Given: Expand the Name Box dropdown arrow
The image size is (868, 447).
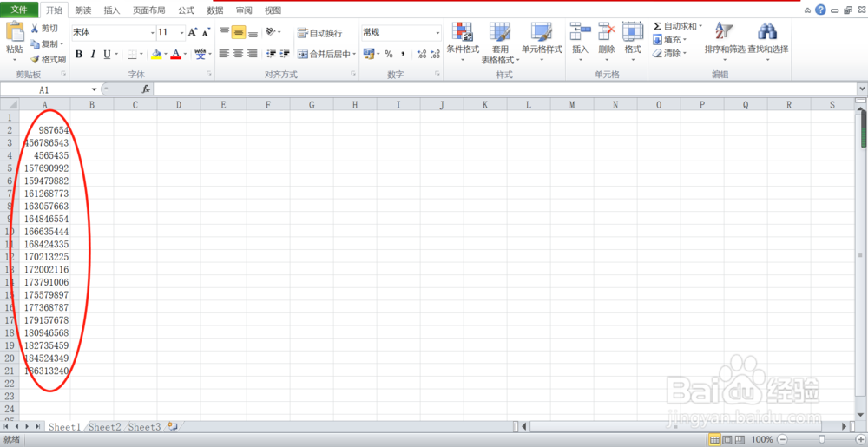Looking at the screenshot, I should pos(95,89).
